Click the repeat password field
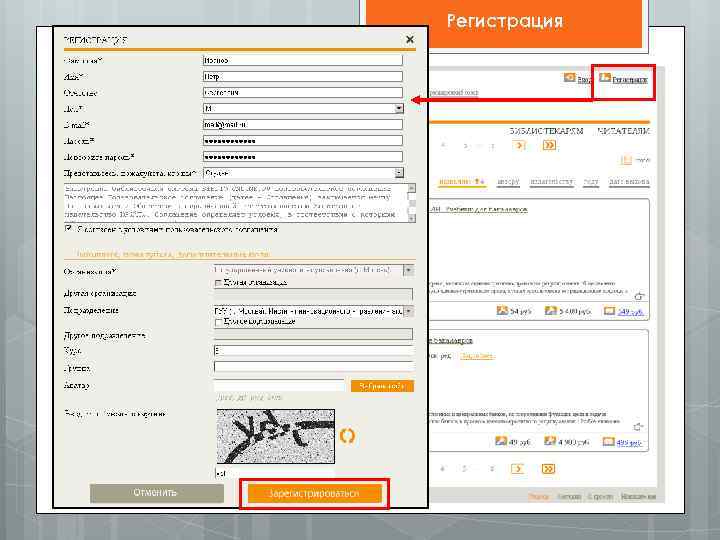720x540 pixels. (303, 157)
